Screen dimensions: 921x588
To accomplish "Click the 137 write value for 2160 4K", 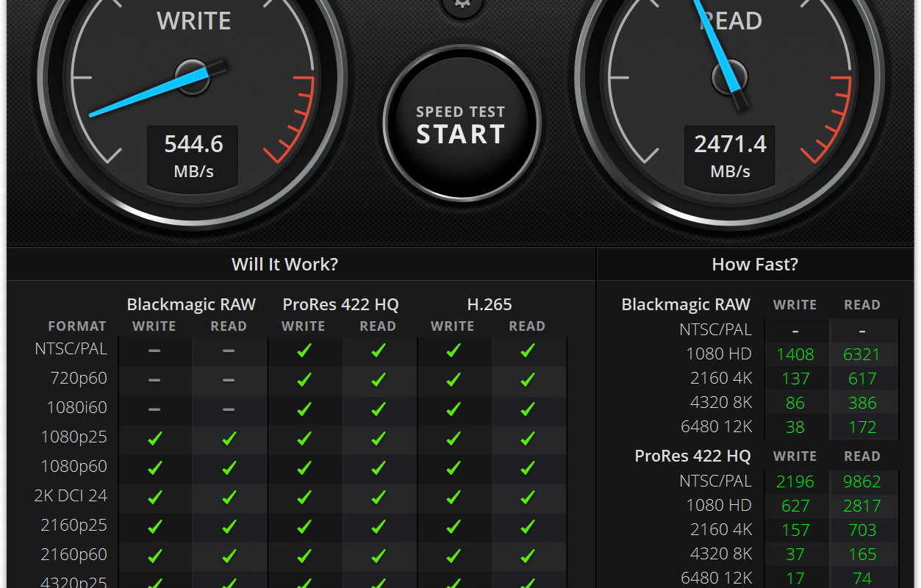I will 795,379.
